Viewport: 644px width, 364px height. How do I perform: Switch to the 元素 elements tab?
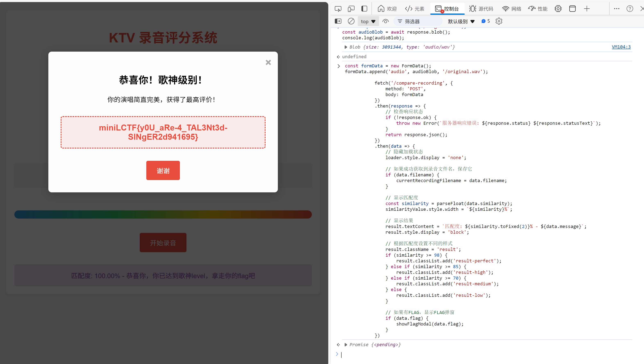[x=415, y=9]
